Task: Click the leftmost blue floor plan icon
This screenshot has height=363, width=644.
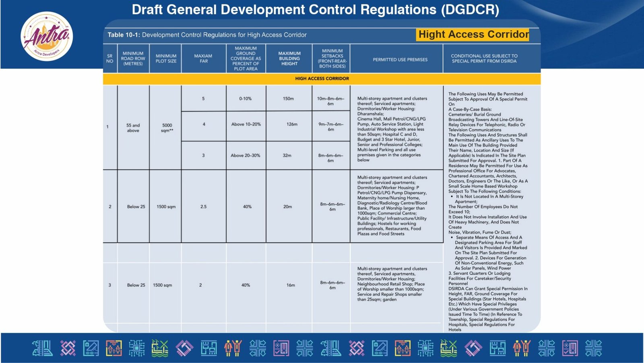Action: coord(208,348)
